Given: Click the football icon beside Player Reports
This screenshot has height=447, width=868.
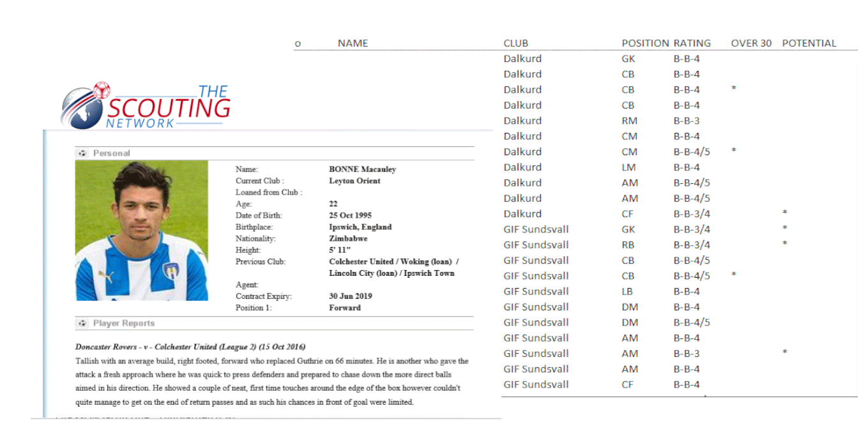Looking at the screenshot, I should (82, 324).
